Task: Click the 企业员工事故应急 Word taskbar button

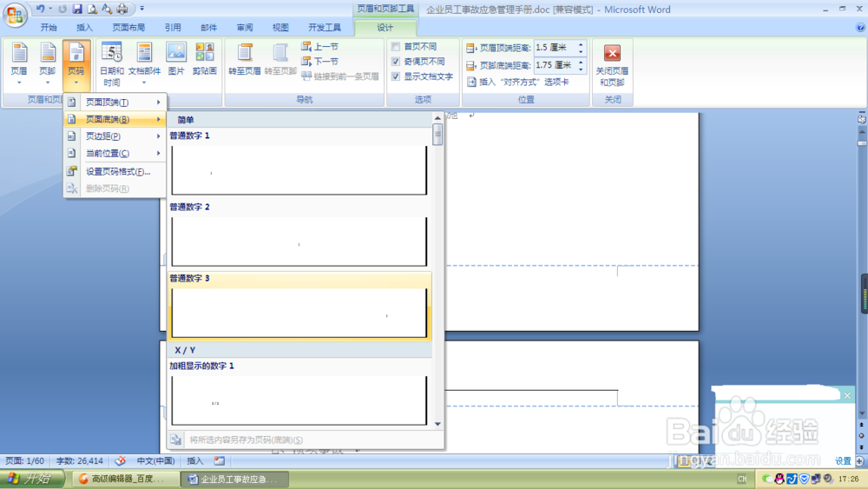Action: [234, 479]
